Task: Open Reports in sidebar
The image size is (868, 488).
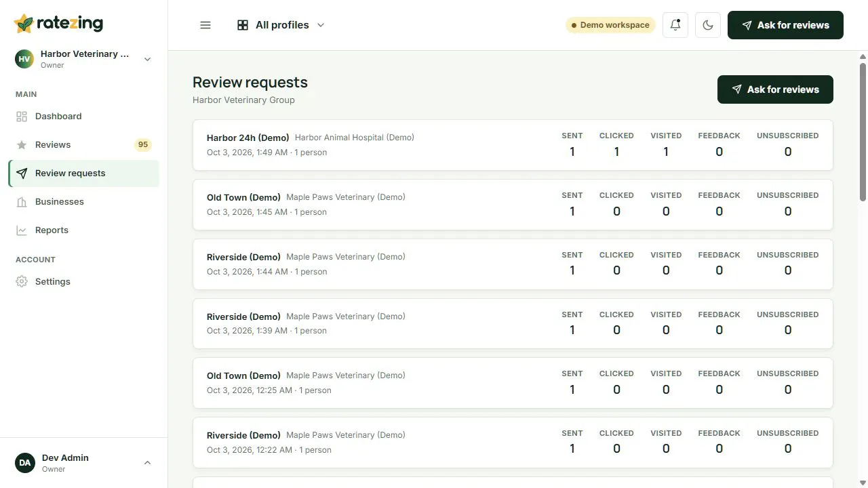Action: (x=83, y=230)
